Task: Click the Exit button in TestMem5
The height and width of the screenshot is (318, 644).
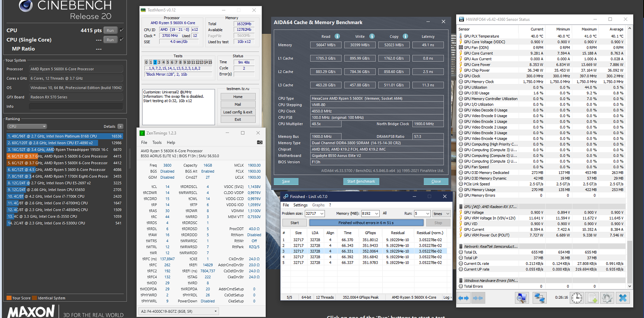Action: (238, 120)
